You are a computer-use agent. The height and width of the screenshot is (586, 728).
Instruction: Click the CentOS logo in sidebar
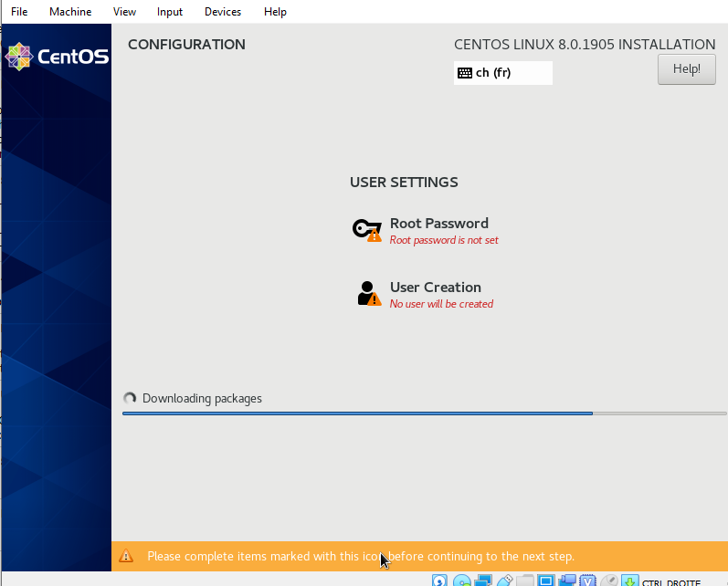pos(57,57)
